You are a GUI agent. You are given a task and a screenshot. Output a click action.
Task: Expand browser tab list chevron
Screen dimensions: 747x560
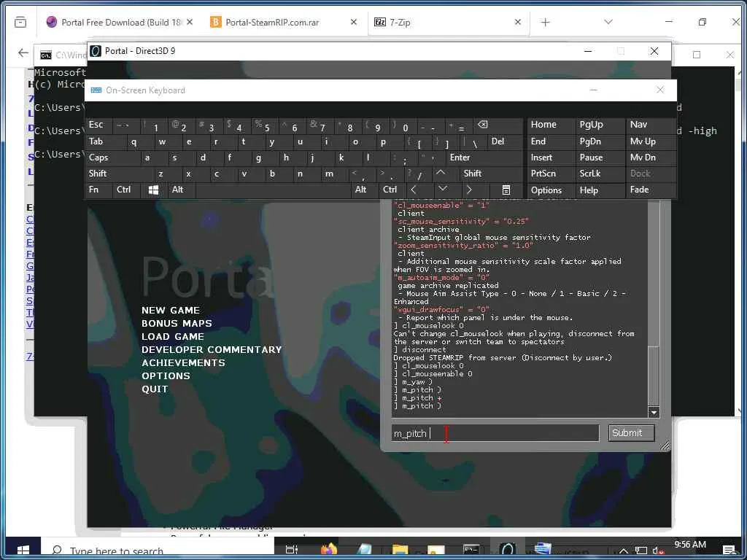point(608,22)
